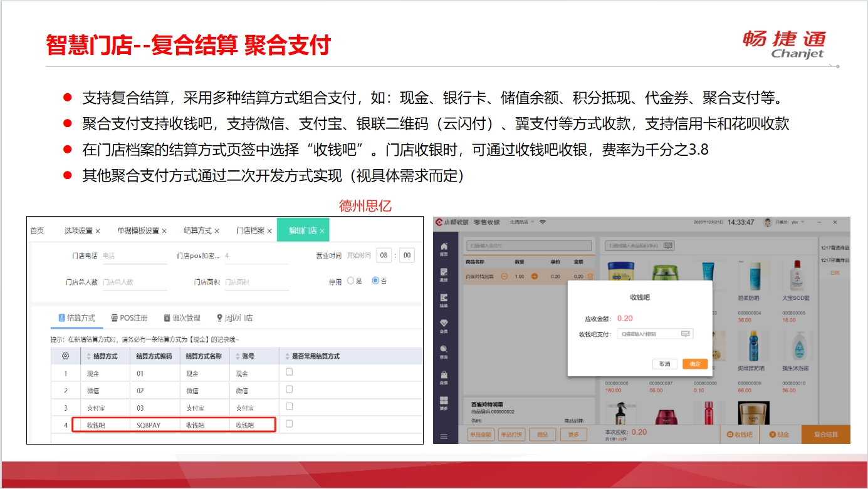Click the orange plus quantity icon
The width and height of the screenshot is (868, 489).
(x=535, y=276)
